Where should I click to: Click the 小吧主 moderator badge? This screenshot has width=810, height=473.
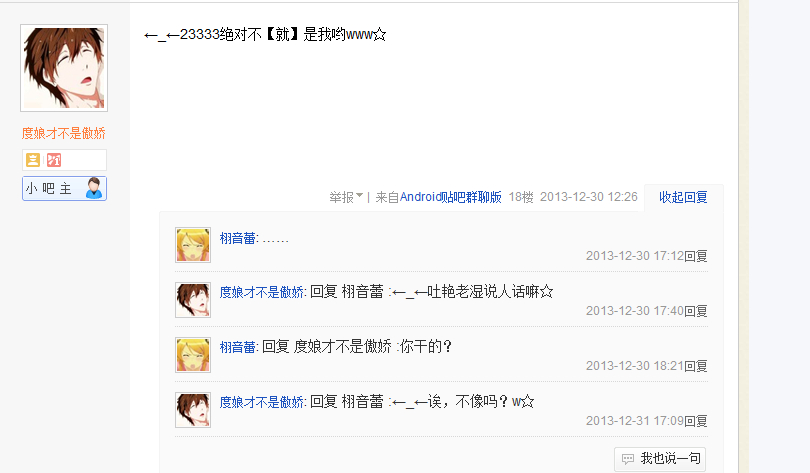point(64,188)
